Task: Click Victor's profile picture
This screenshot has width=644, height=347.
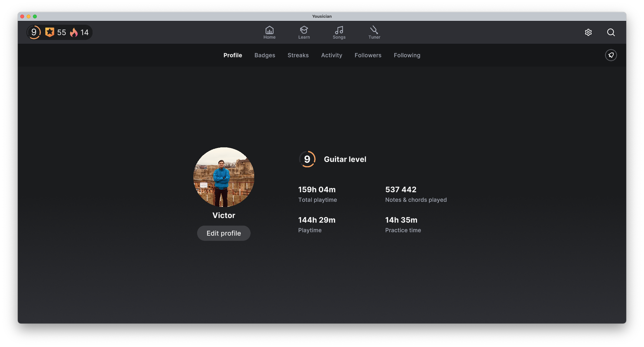Action: click(x=224, y=177)
